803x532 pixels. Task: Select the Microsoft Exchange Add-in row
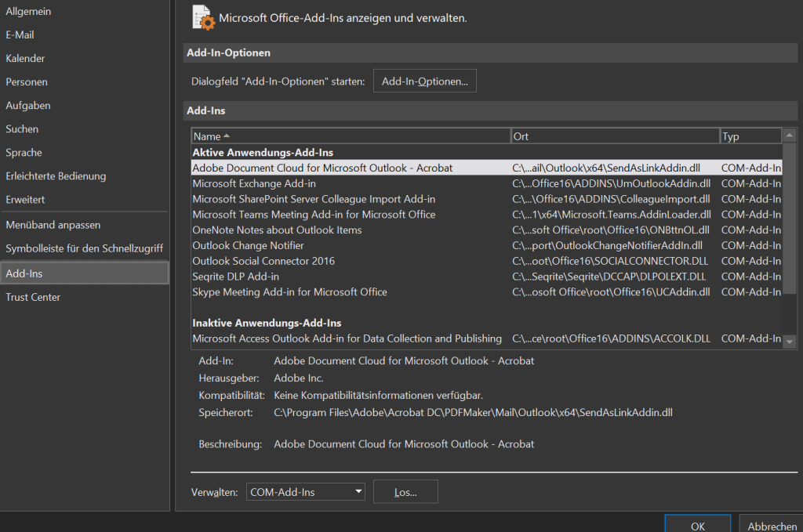click(x=486, y=183)
